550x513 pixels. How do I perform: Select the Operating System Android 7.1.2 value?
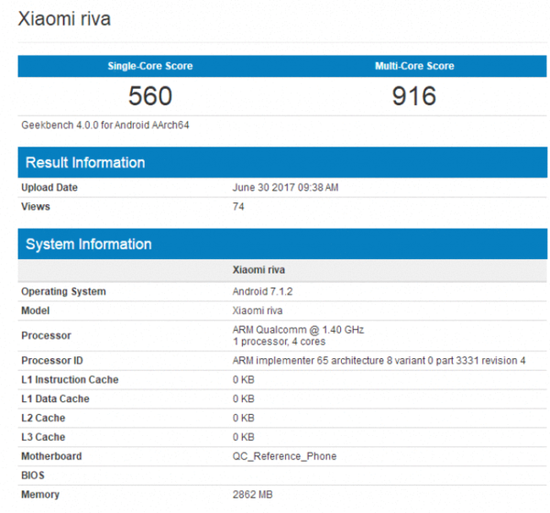262,292
